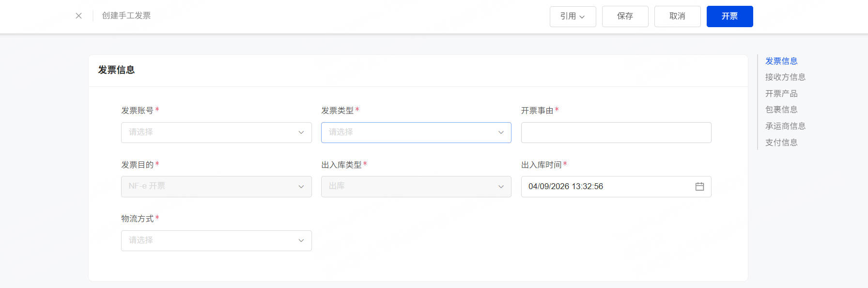Close the 创建手工发票 page with X icon

coord(78,16)
